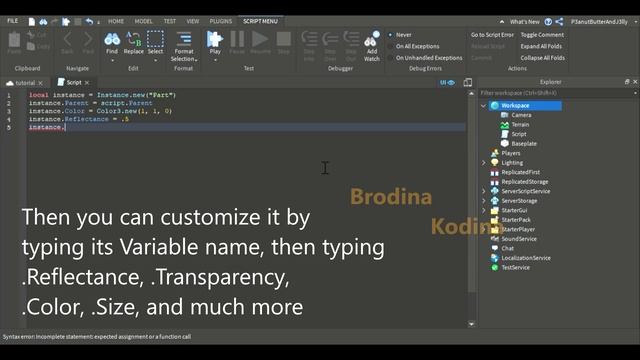This screenshot has width=640, height=360.
Task: Click the Add Watch icon
Action: 372,39
